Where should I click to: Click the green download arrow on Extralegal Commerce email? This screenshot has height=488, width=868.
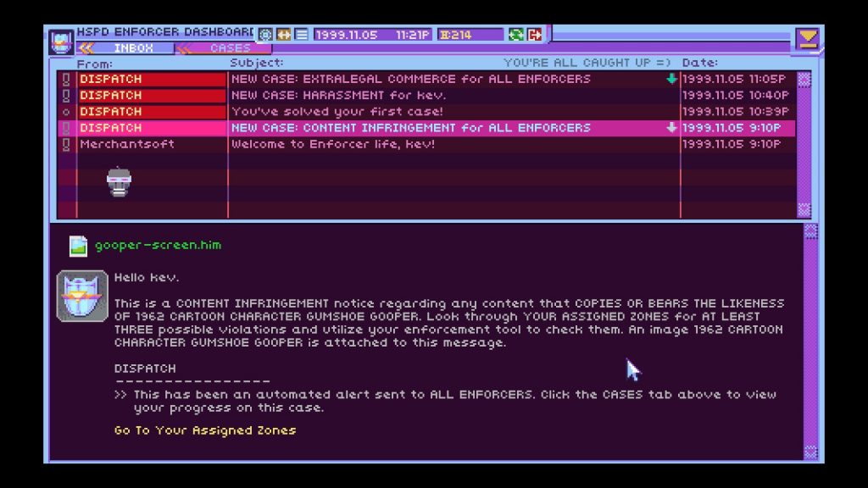[x=671, y=79]
